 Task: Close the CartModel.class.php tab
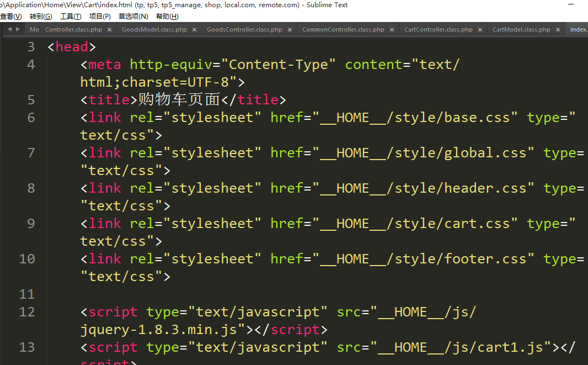point(558,30)
